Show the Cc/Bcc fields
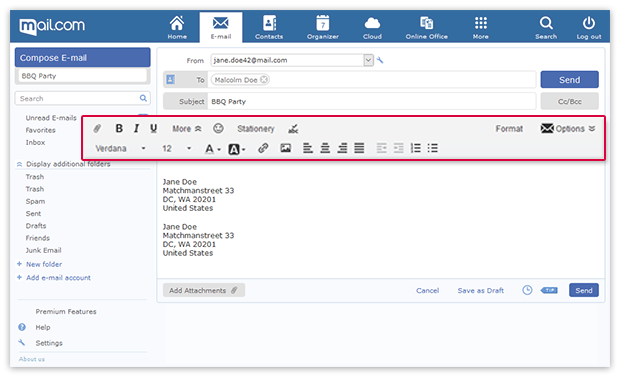 click(569, 101)
